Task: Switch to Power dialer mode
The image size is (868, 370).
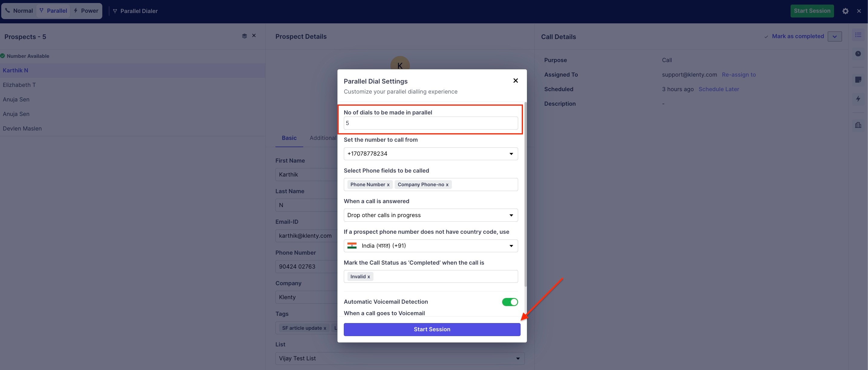Action: tap(86, 11)
